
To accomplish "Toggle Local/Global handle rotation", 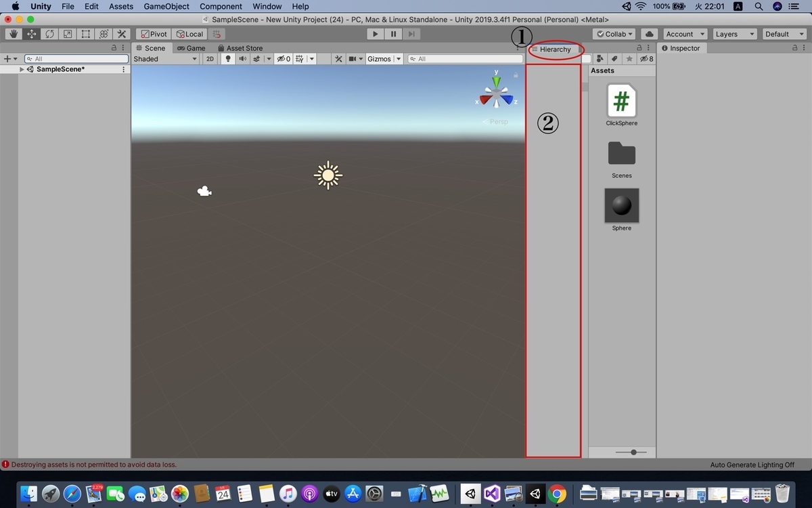I will [189, 34].
